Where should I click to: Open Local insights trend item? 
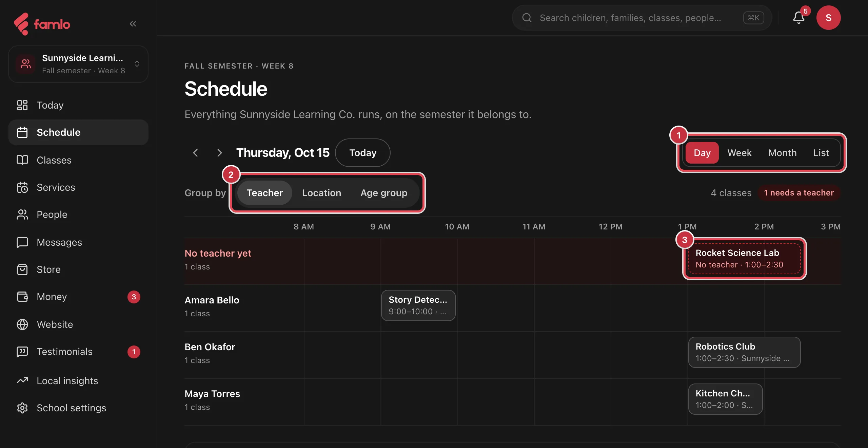[x=78, y=381]
